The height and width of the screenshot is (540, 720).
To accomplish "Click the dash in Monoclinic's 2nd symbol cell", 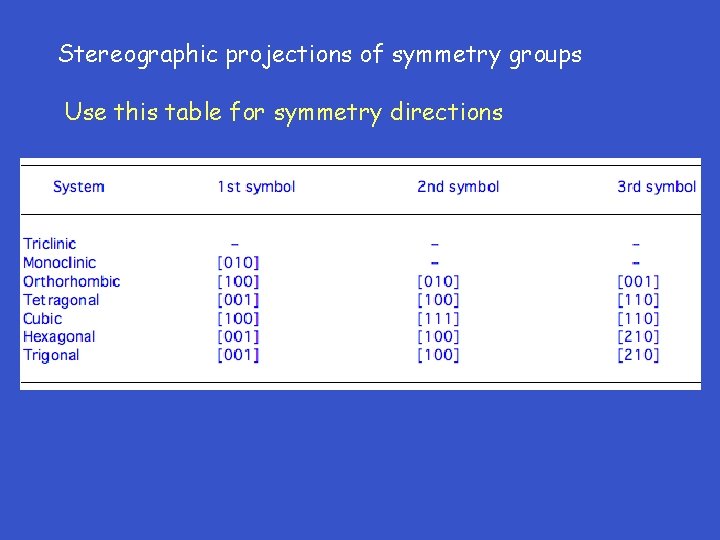I will 435,263.
